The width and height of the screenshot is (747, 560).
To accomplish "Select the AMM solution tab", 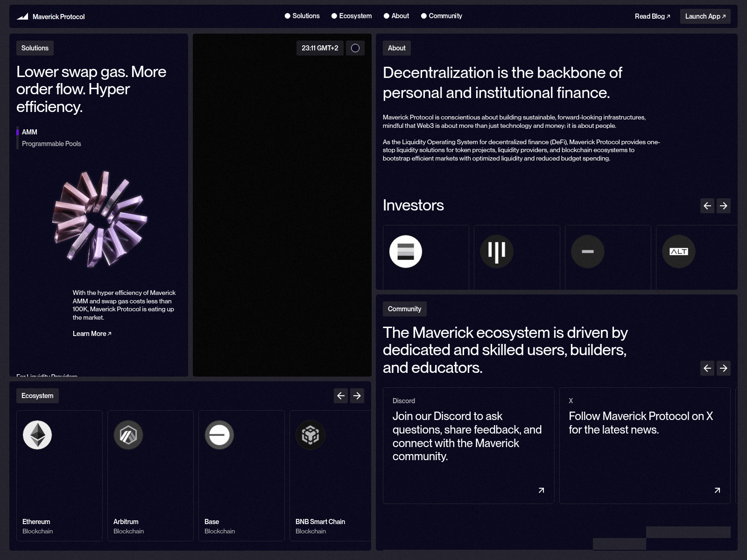I will tap(29, 132).
